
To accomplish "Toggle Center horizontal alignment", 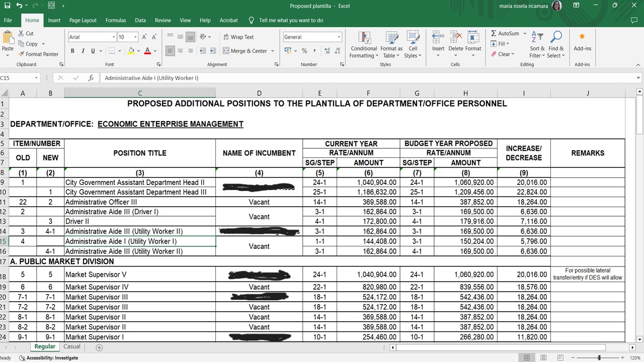I will click(x=180, y=51).
